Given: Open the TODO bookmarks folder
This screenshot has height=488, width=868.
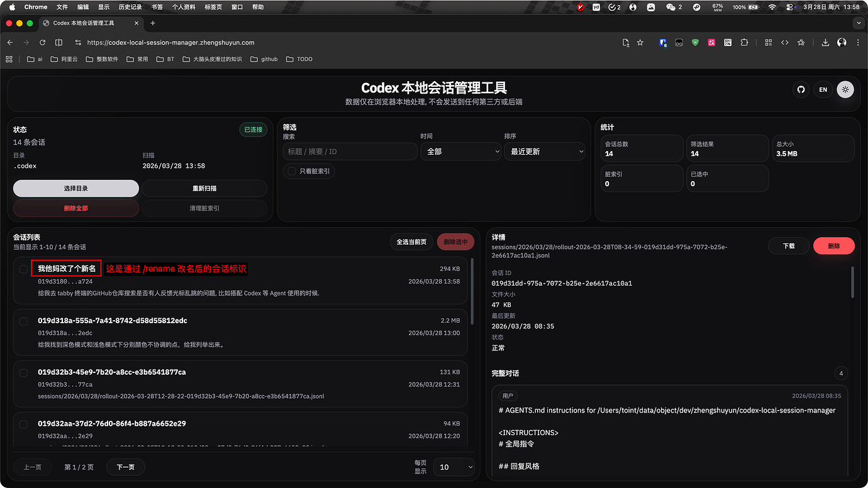Looking at the screenshot, I should tap(299, 59).
